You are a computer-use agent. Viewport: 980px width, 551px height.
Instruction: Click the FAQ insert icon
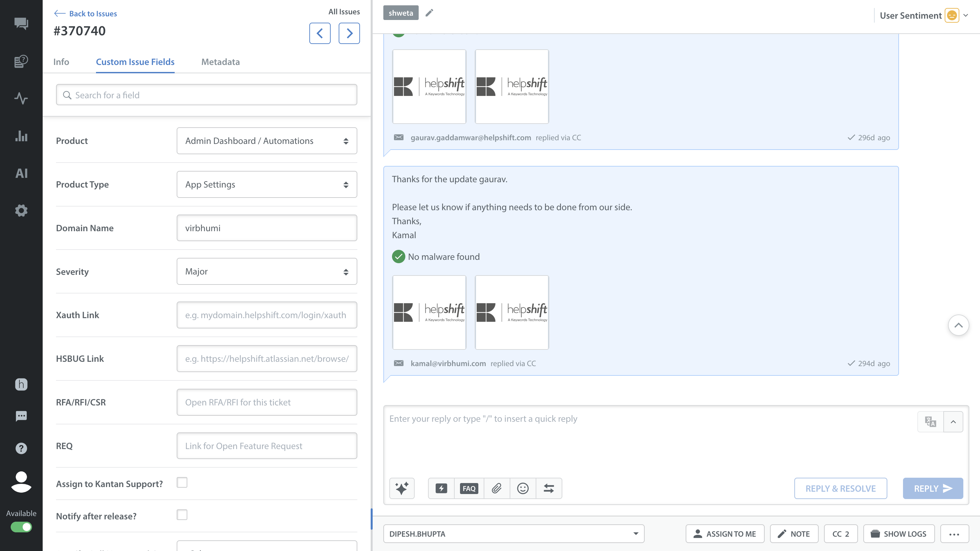click(x=469, y=488)
